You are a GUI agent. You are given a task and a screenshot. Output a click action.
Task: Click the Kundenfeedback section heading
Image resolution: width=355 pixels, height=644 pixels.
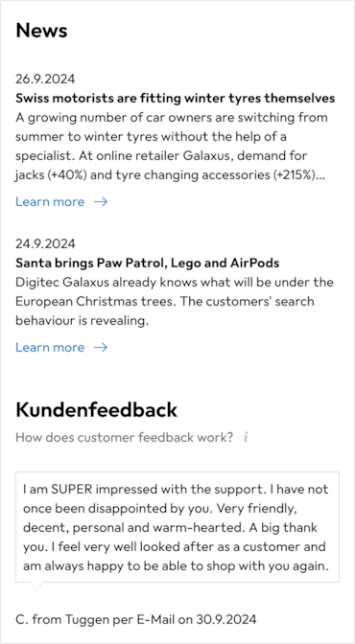(x=96, y=410)
